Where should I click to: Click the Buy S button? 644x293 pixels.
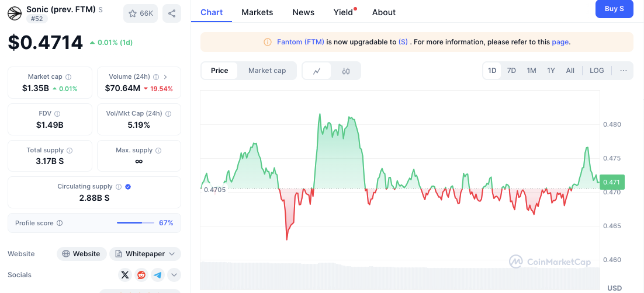(x=614, y=9)
